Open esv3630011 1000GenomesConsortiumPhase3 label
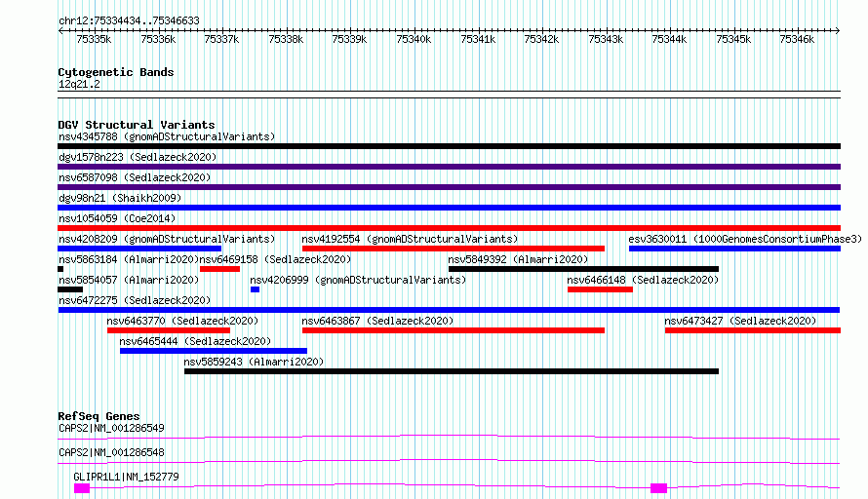 (x=745, y=239)
